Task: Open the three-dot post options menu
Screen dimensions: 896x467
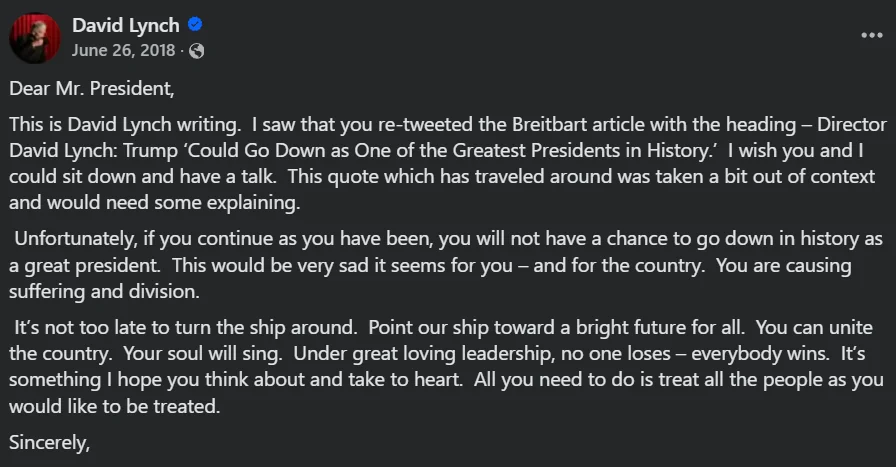Action: 871,35
